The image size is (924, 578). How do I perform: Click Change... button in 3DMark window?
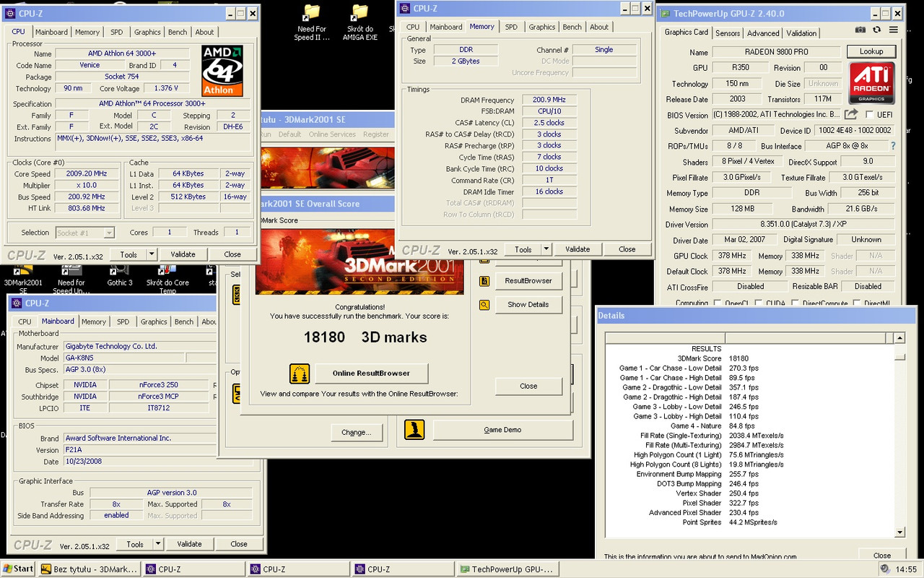coord(356,432)
